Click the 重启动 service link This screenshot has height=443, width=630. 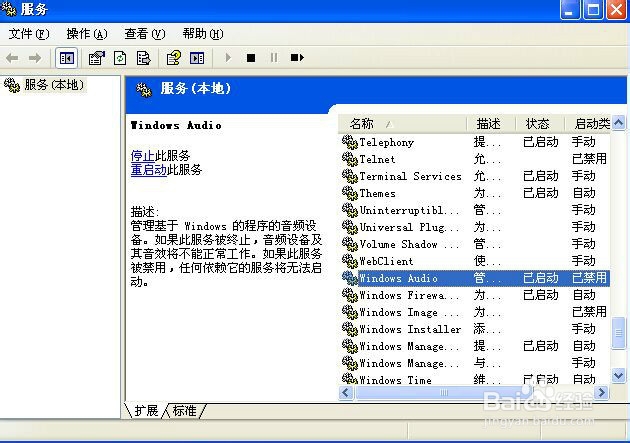[148, 170]
